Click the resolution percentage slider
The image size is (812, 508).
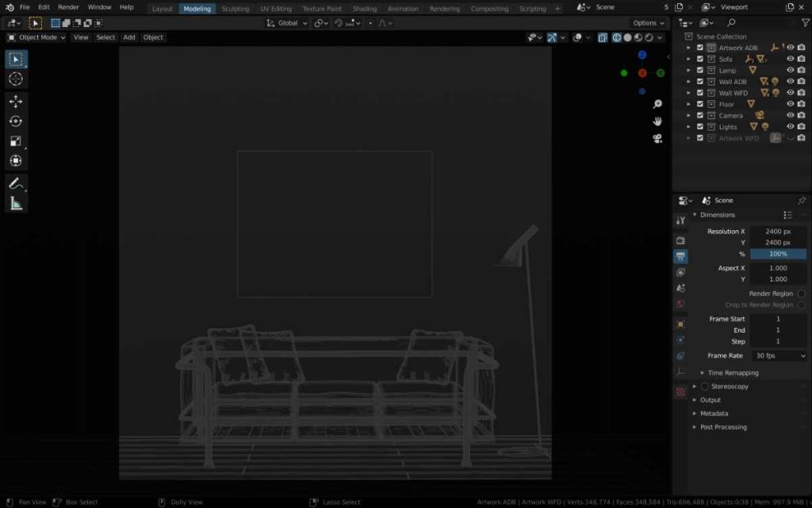click(x=777, y=254)
